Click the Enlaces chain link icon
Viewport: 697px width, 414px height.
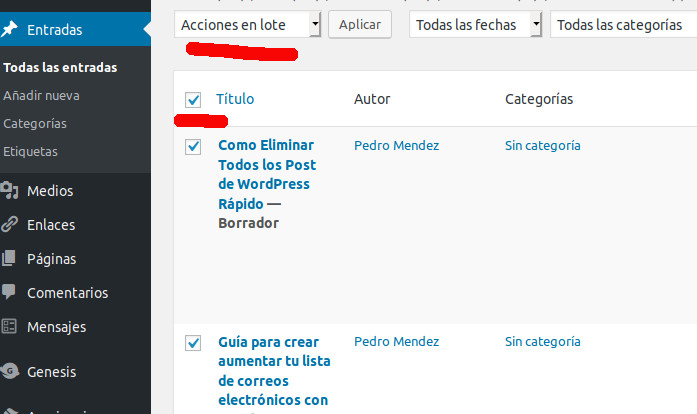point(9,225)
